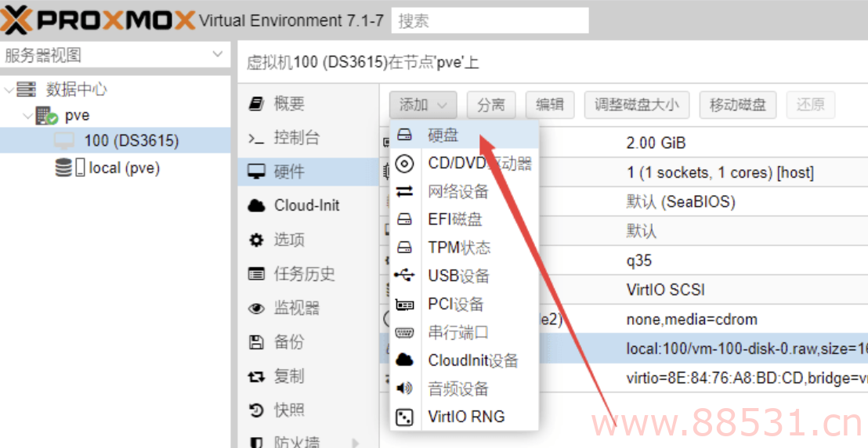Image resolution: width=868 pixels, height=448 pixels.
Task: Click the retweet icon next to 复制
Action: pos(255,377)
